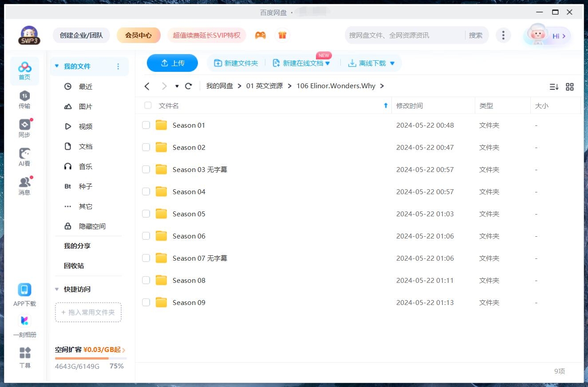Screen dimensions: 588x387
Task: Open the AI看 feature
Action: 24,156
